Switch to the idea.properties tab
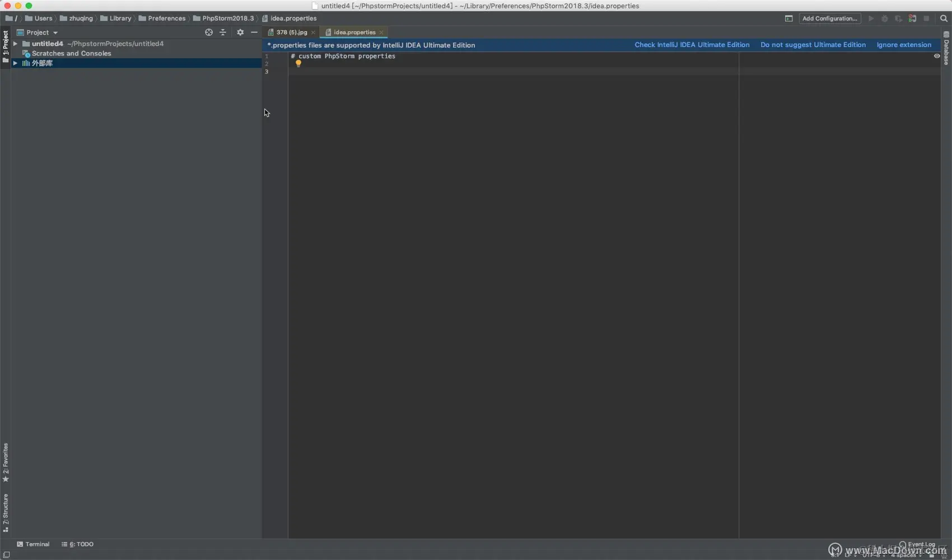 pyautogui.click(x=354, y=32)
